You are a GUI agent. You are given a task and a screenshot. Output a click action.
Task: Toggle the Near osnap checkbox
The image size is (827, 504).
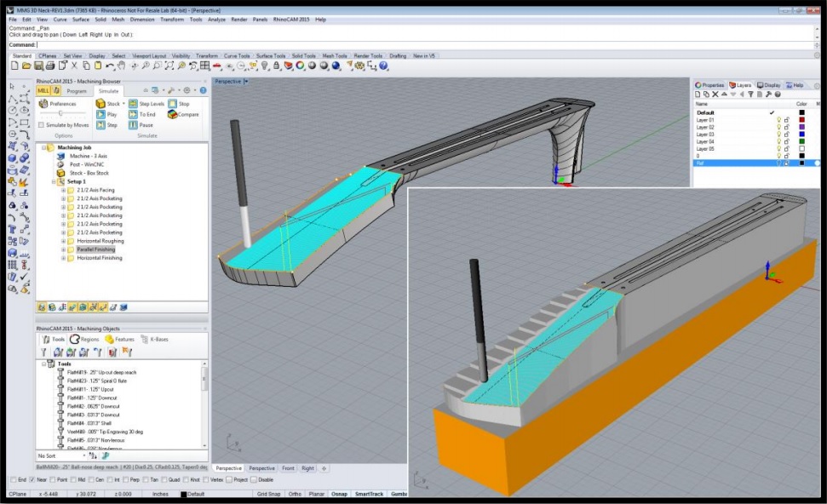click(32, 480)
